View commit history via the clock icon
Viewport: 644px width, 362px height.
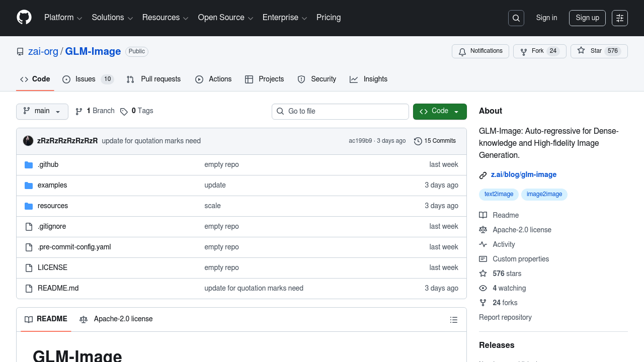[418, 141]
